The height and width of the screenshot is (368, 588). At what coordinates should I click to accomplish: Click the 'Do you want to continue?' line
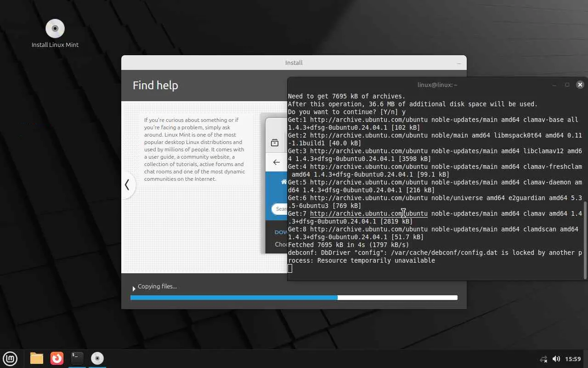(347, 112)
